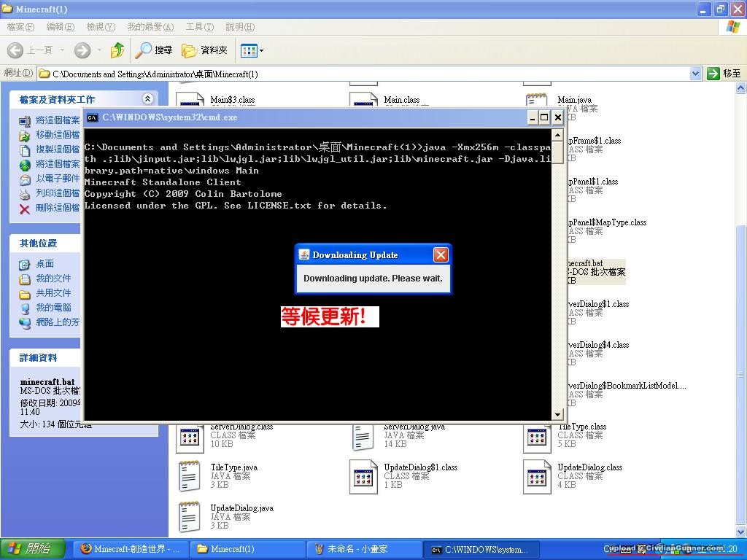Open 桌面 in the Other Places panel
The image size is (747, 560).
pos(44,264)
